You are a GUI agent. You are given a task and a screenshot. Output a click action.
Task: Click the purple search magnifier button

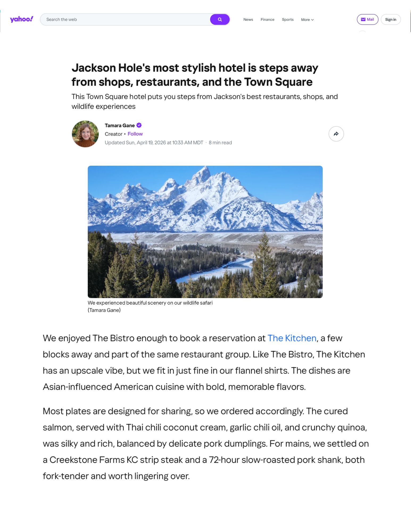(220, 19)
